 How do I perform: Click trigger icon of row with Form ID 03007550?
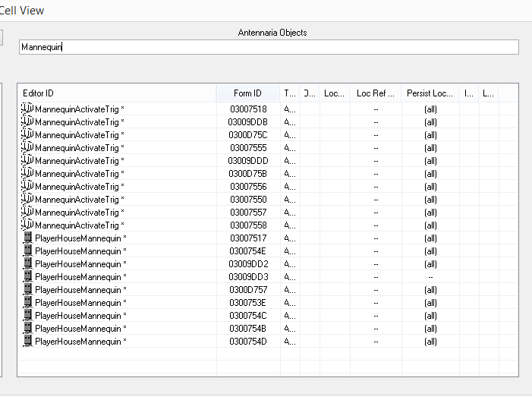[27, 199]
